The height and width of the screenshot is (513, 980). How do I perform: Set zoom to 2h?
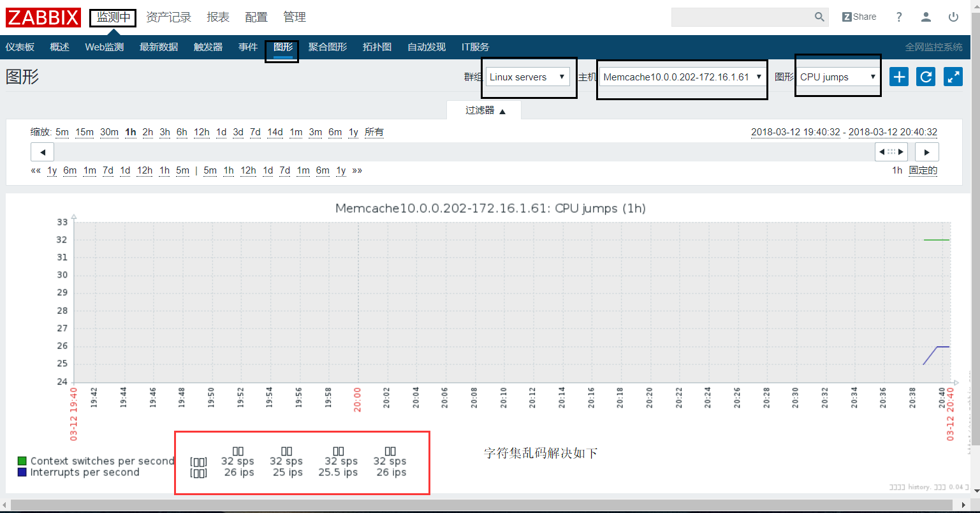(x=148, y=132)
